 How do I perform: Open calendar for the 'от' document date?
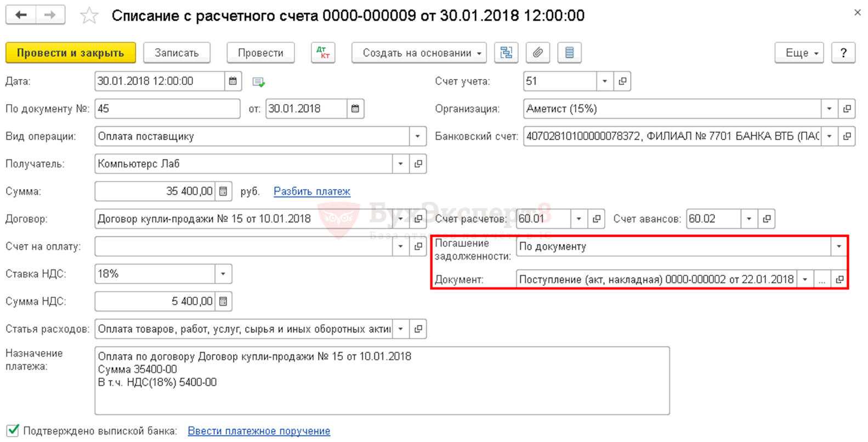[x=355, y=109]
